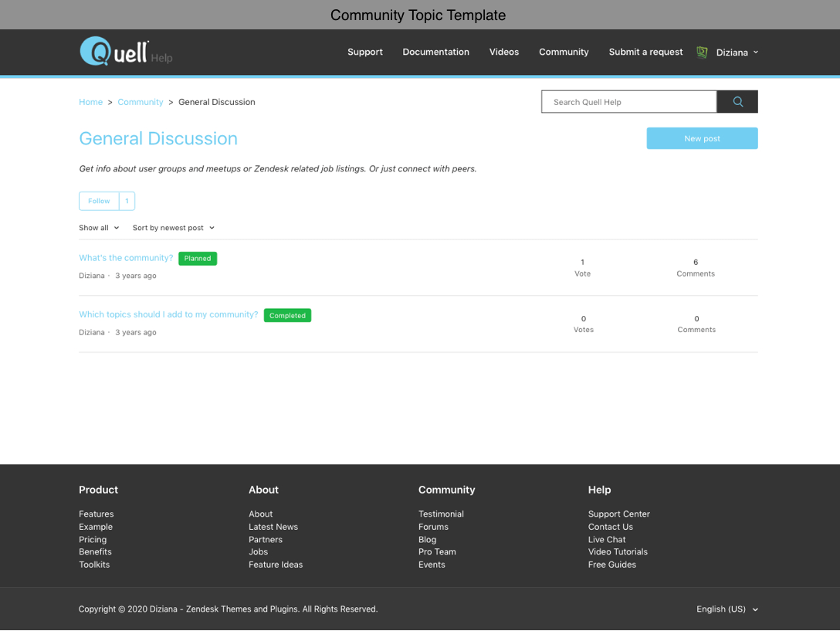Toggle Follow for General Discussion topic

99,201
